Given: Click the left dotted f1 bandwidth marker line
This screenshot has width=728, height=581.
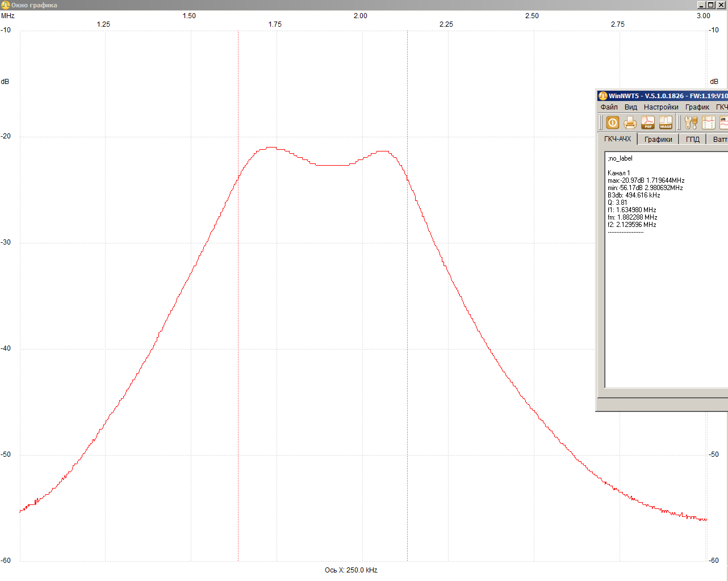Looking at the screenshot, I should 238,340.
